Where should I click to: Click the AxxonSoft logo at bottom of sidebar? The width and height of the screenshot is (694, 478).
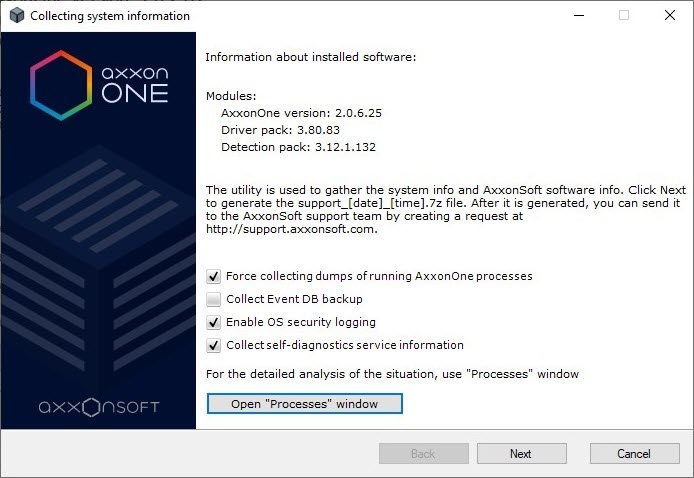point(100,408)
